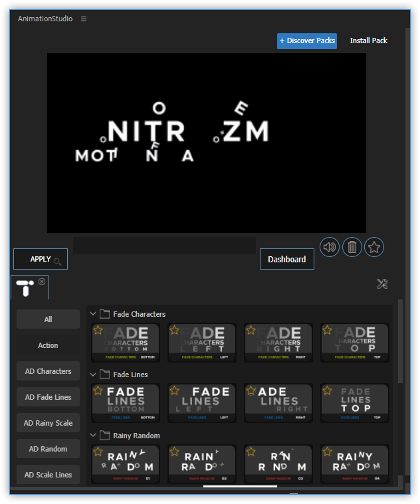The width and height of the screenshot is (420, 504).
Task: Select the AD Fade Lines category
Action: [48, 397]
